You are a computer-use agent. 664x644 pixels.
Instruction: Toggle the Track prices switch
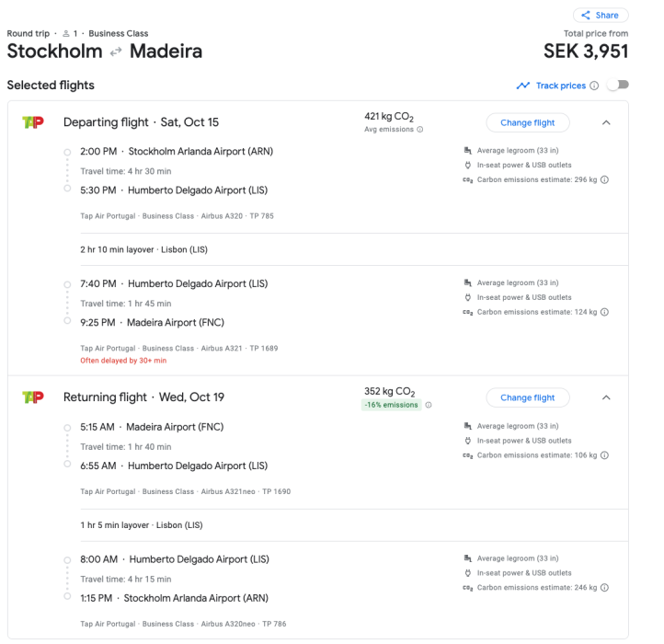point(618,86)
